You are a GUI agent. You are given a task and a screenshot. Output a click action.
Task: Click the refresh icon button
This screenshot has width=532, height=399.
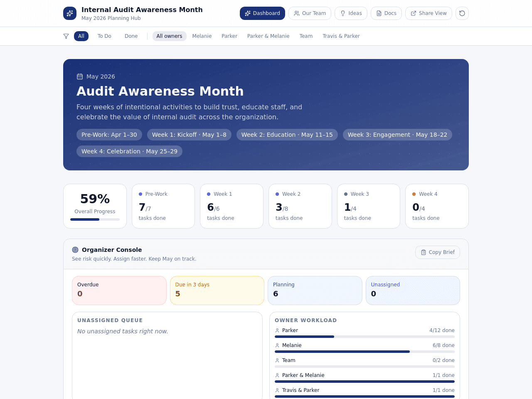click(462, 13)
